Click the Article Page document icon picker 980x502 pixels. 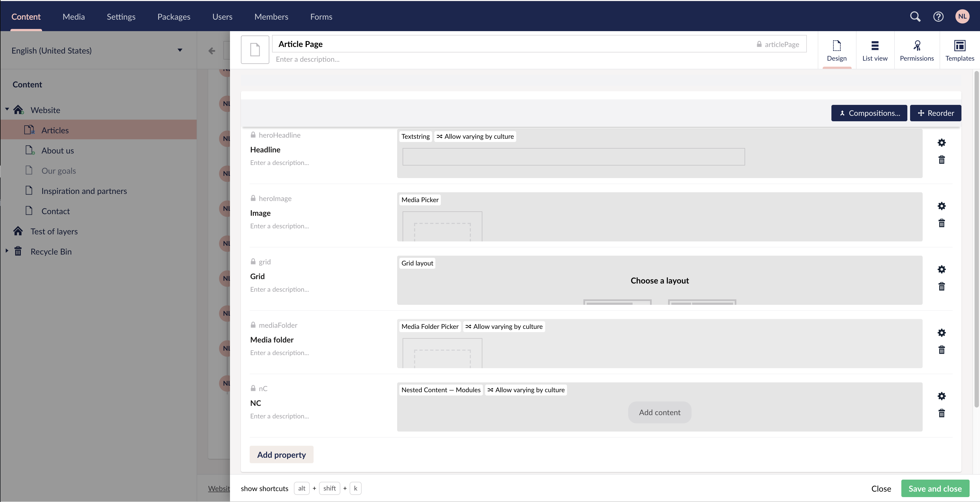click(255, 50)
